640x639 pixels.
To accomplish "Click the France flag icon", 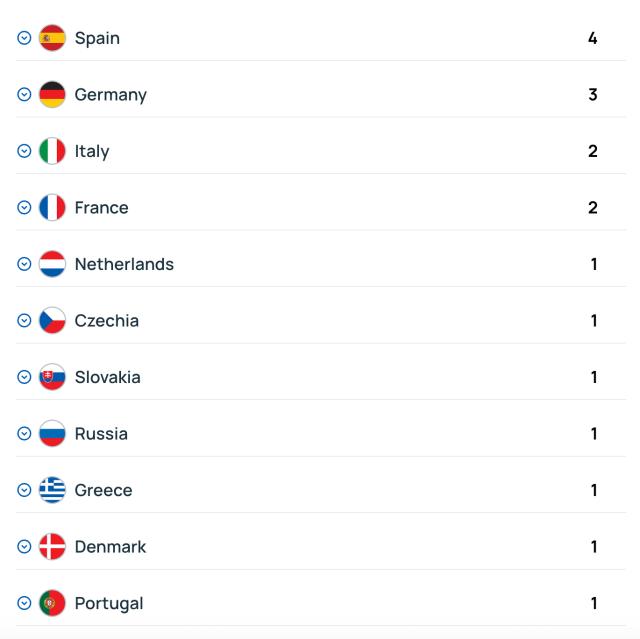I will (x=52, y=208).
